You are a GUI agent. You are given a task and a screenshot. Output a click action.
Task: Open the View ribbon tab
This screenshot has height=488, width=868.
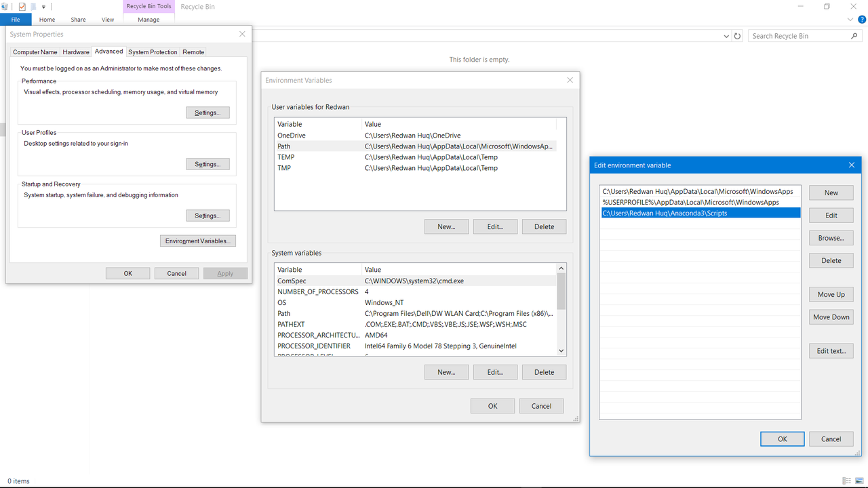(x=108, y=20)
